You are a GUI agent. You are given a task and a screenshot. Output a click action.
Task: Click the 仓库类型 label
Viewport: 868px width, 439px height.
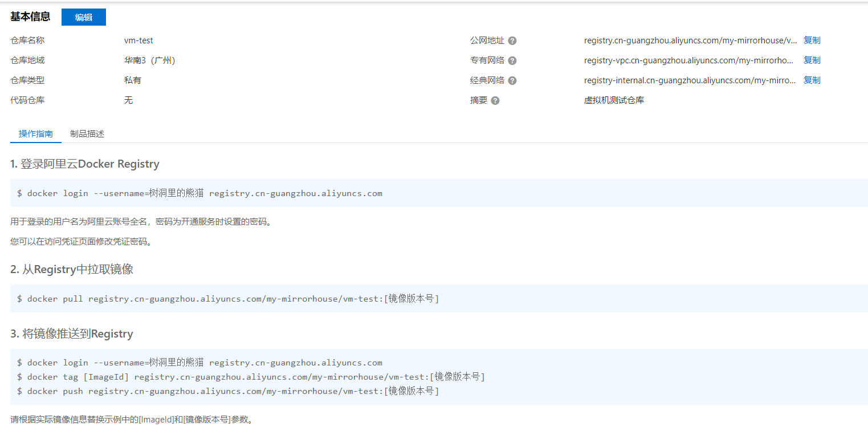pos(27,80)
